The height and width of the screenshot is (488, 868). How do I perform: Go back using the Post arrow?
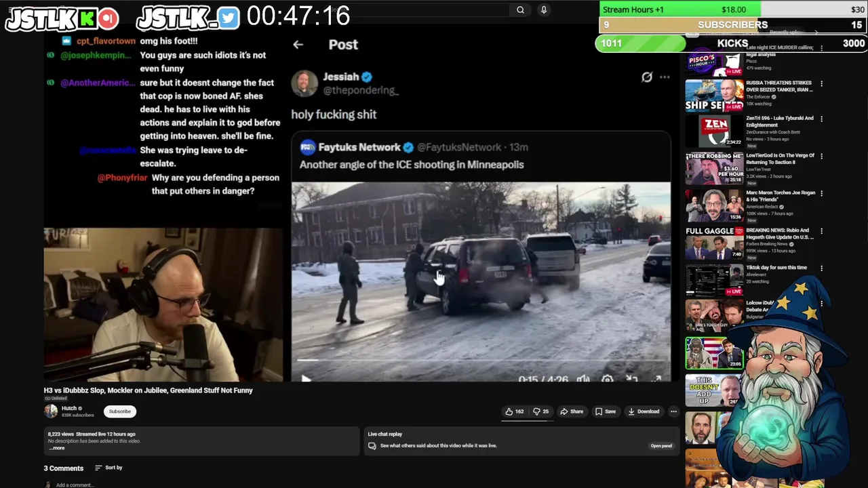point(298,45)
